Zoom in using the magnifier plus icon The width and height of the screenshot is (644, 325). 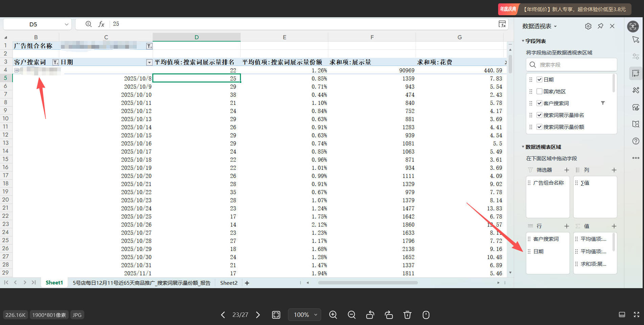(x=333, y=315)
